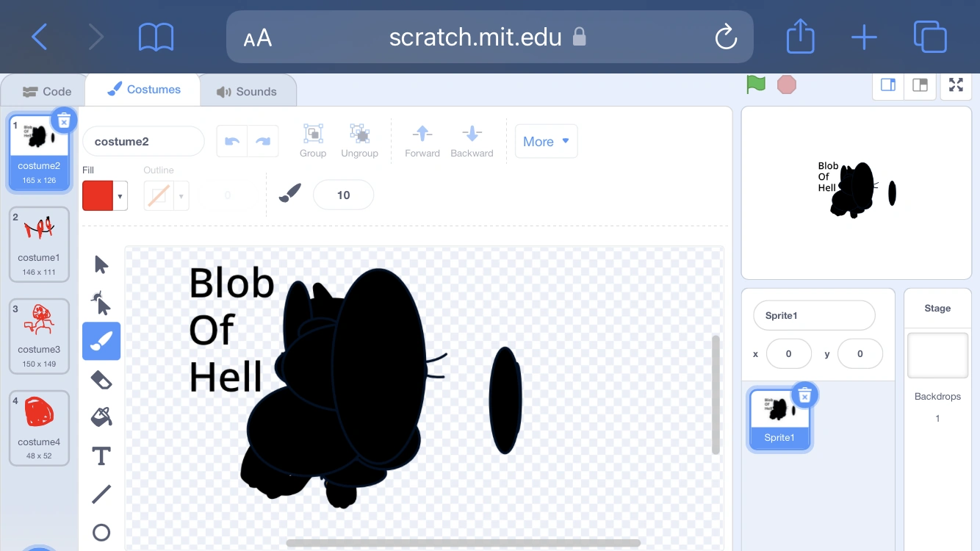Choose the Reshape tool

(101, 303)
